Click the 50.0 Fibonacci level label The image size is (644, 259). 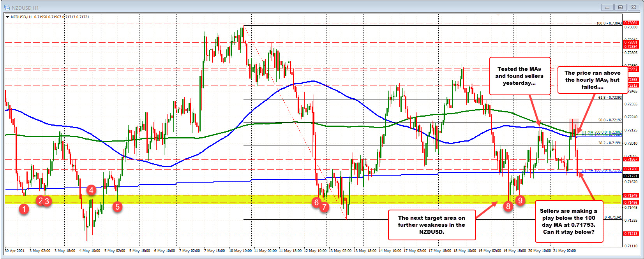tap(610, 120)
